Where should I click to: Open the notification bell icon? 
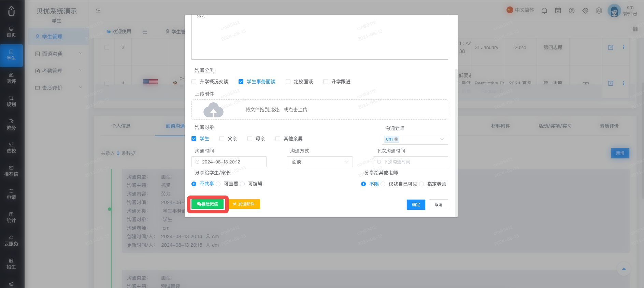[x=544, y=11]
